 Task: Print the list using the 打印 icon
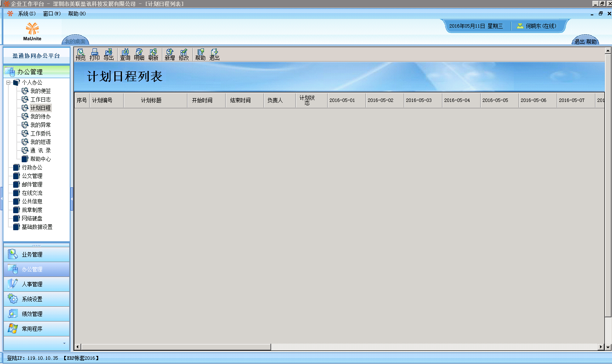[x=94, y=54]
